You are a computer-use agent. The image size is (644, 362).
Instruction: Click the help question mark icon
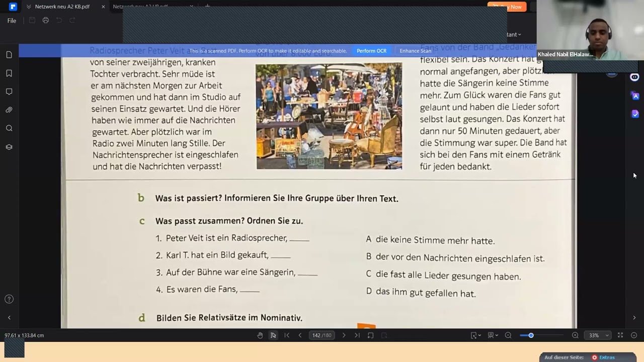(x=9, y=299)
